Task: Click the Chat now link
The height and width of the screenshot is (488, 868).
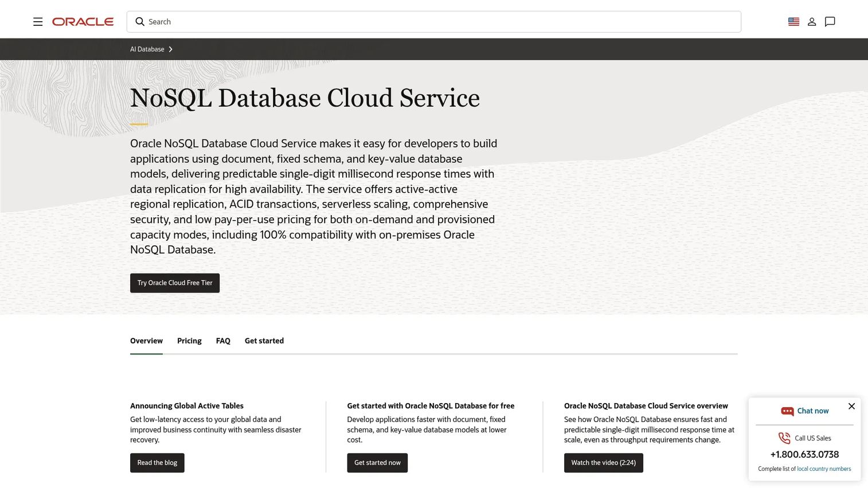Action: 813,411
